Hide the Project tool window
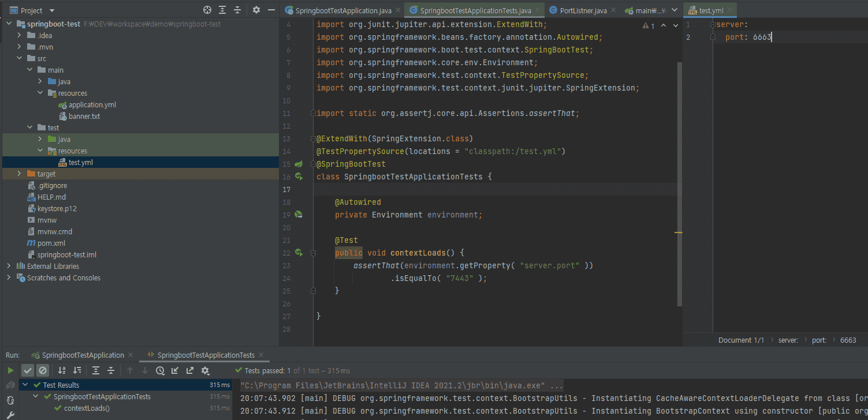The image size is (868, 420). coord(271,10)
